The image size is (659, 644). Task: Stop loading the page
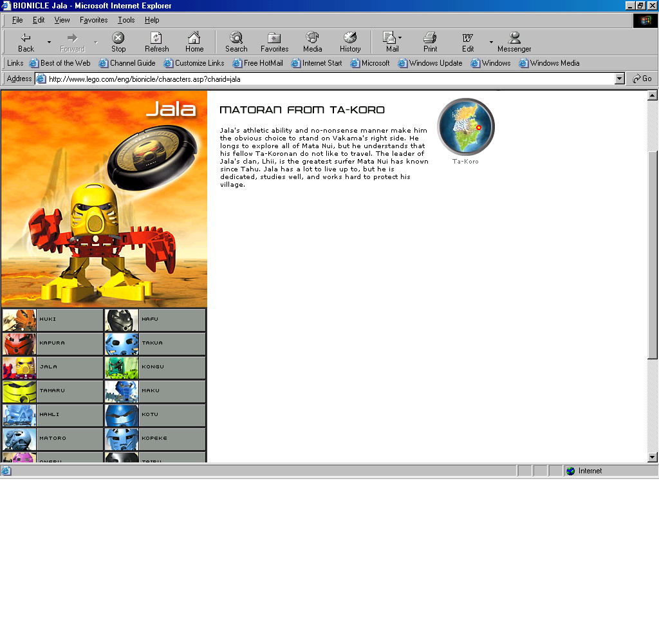point(118,42)
